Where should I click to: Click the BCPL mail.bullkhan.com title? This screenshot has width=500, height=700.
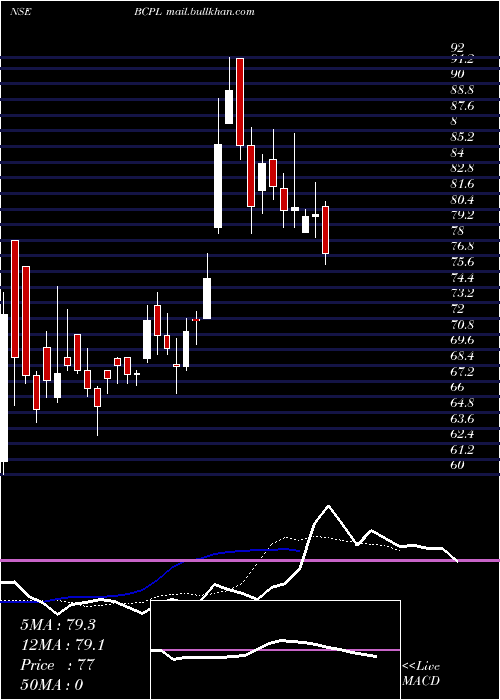pyautogui.click(x=194, y=12)
